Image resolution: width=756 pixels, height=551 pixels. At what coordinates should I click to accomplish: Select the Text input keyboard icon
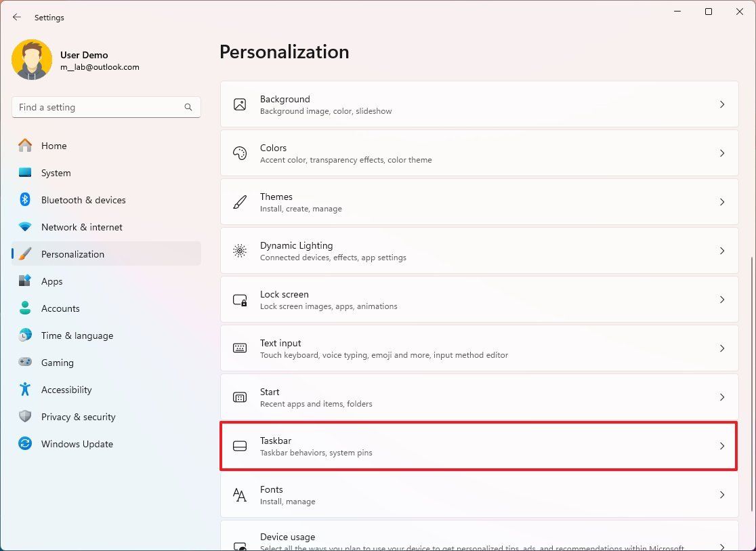pyautogui.click(x=240, y=348)
